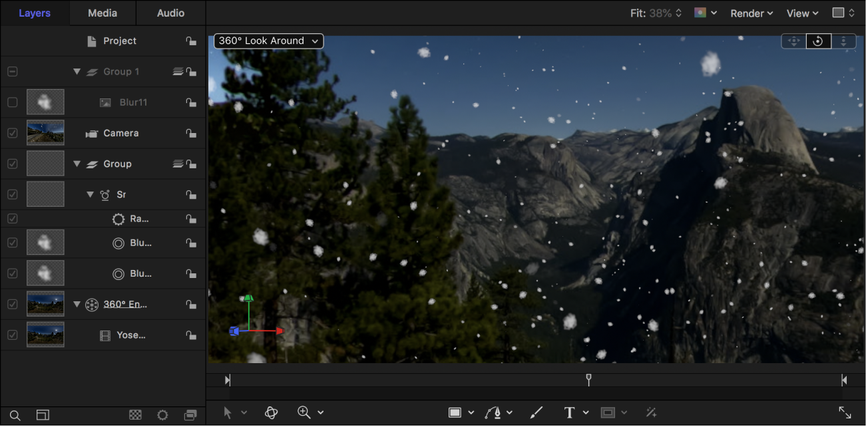Enable the Blur11 layer checkbox
The width and height of the screenshot is (868, 427).
(x=12, y=102)
